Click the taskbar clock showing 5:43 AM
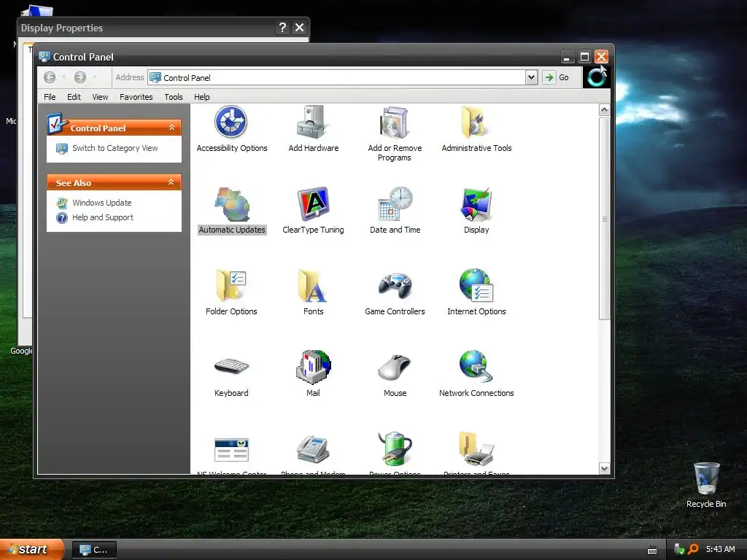Image resolution: width=747 pixels, height=560 pixels. pos(720,549)
